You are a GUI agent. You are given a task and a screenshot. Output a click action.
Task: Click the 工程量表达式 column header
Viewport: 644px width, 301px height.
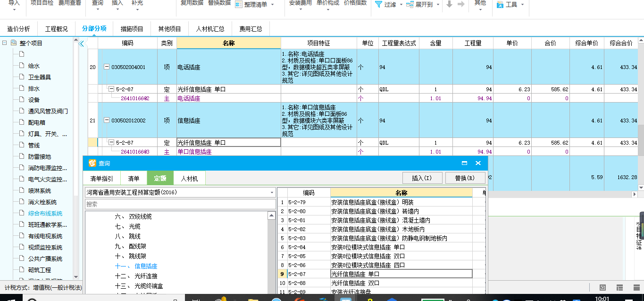click(x=399, y=43)
